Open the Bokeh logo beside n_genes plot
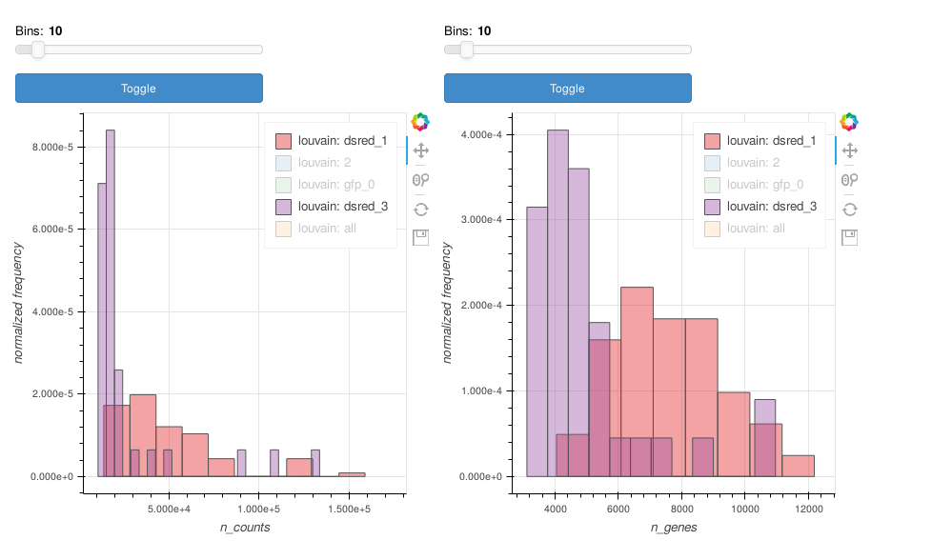 tap(850, 122)
